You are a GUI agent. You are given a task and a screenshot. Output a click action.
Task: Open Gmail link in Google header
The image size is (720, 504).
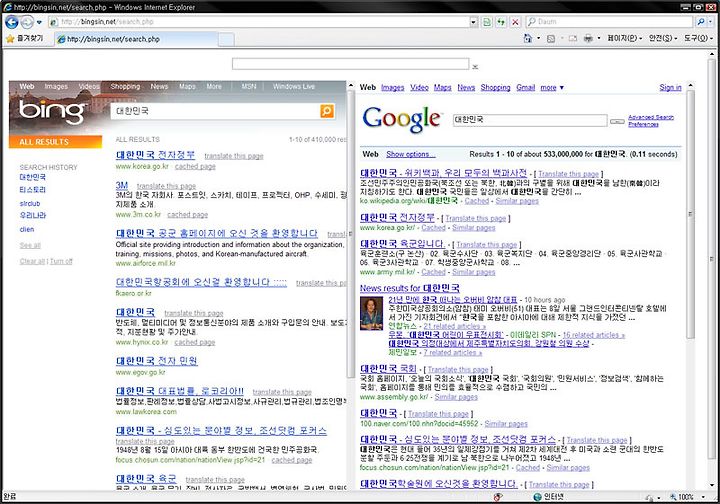pyautogui.click(x=526, y=87)
